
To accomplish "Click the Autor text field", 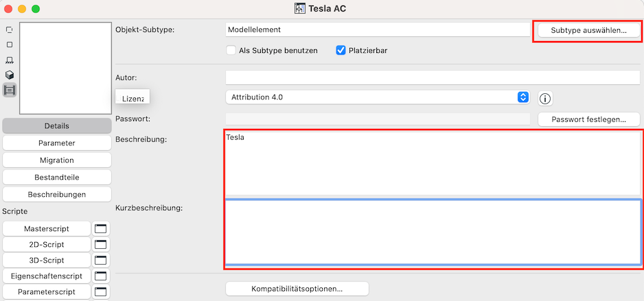I will (x=433, y=77).
